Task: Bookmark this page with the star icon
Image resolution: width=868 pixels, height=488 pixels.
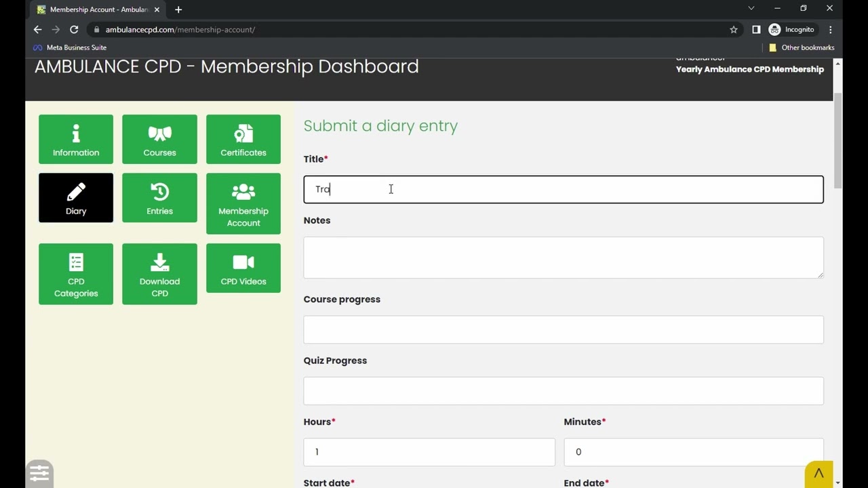Action: 734,30
